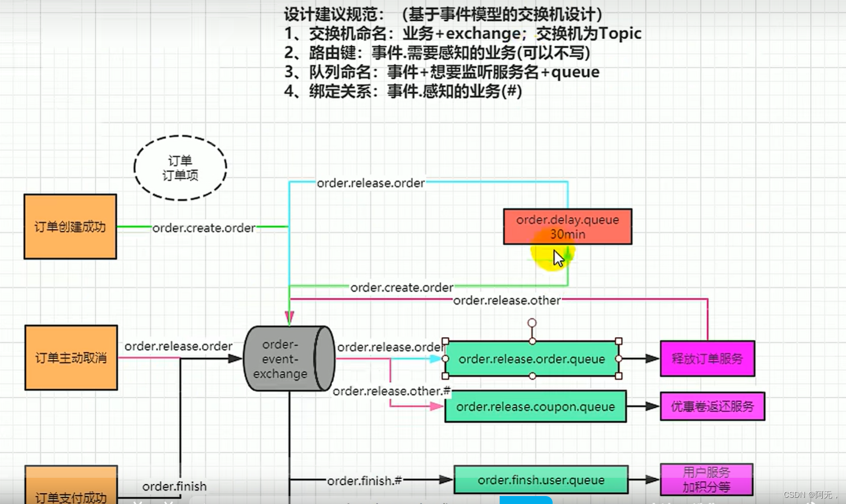Click the rotation handle above order.release.order.queue
846x504 pixels.
pyautogui.click(x=532, y=323)
